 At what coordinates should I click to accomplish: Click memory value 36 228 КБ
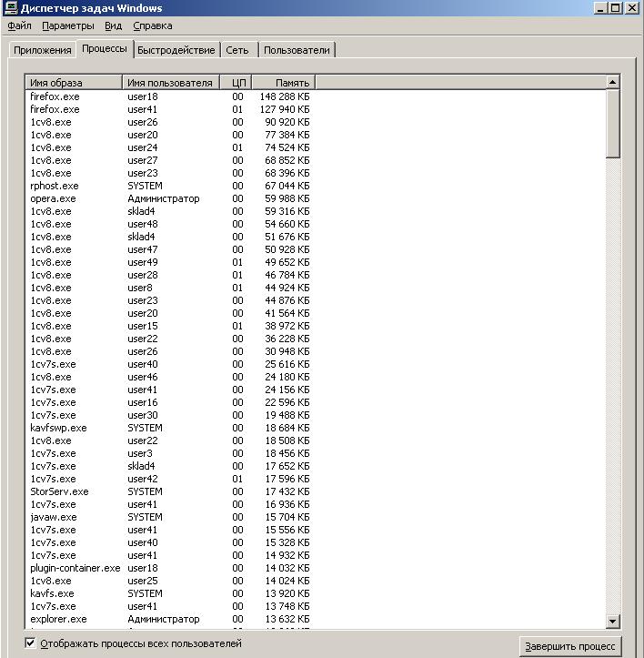point(287,339)
